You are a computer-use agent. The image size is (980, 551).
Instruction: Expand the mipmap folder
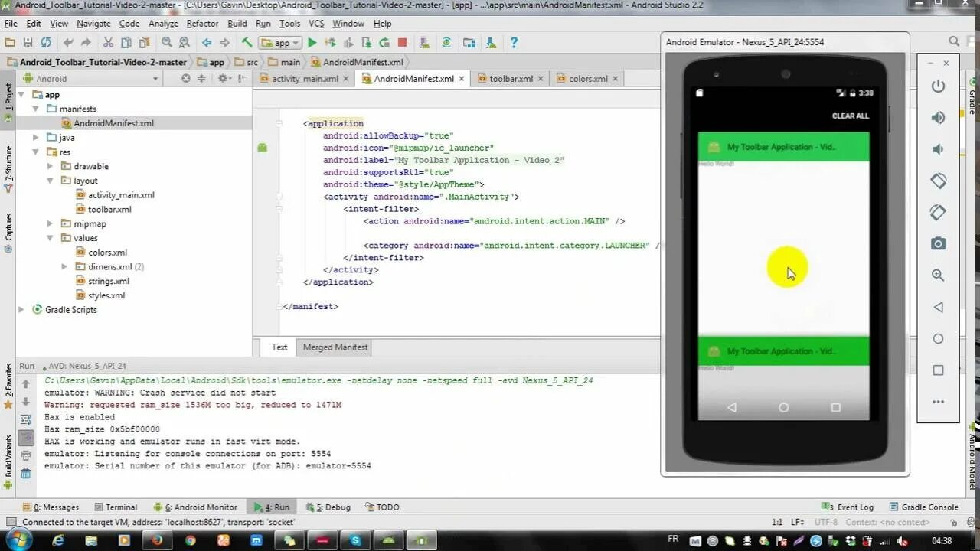point(51,223)
